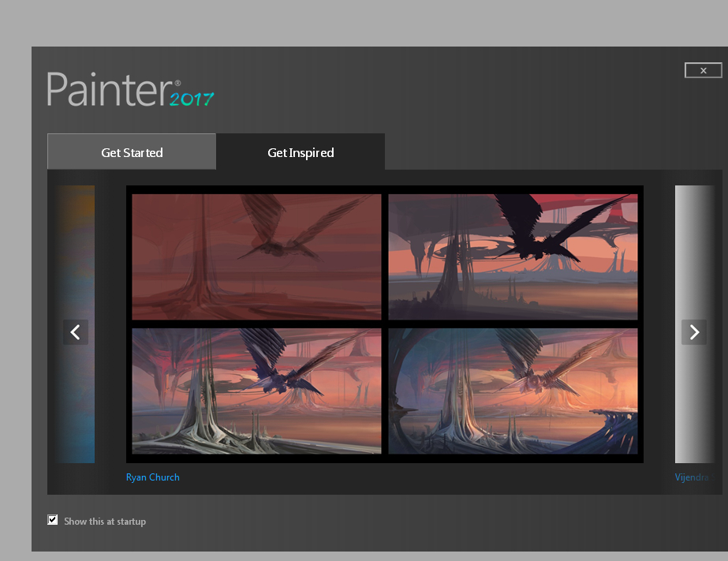Uncheck Show this at startup
Image resolution: width=728 pixels, height=561 pixels.
pyautogui.click(x=53, y=520)
